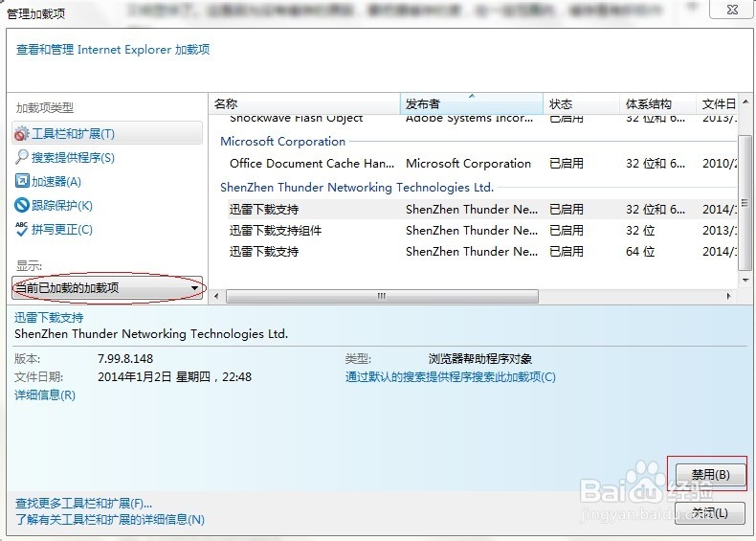This screenshot has height=541, width=756.
Task: Click the Microsoft Corporation group header
Action: click(x=282, y=142)
